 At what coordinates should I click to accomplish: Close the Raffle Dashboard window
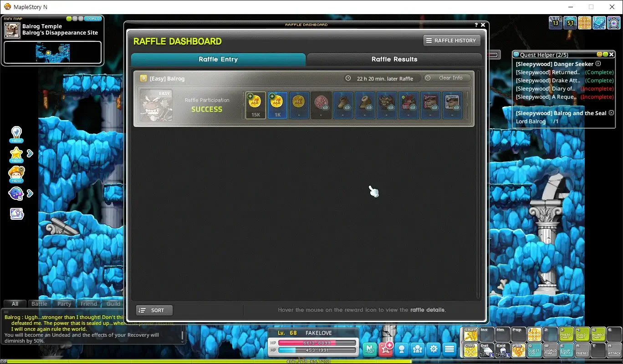pos(483,25)
